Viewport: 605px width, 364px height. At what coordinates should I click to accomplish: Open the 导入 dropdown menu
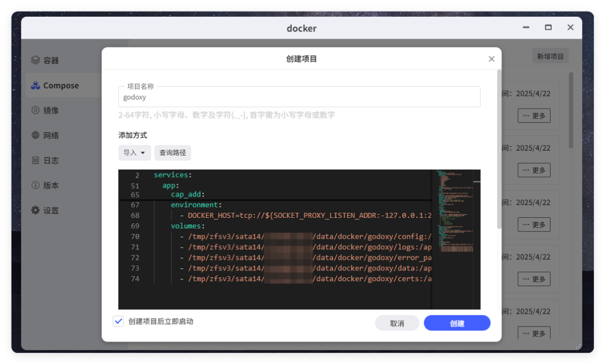pyautogui.click(x=134, y=152)
